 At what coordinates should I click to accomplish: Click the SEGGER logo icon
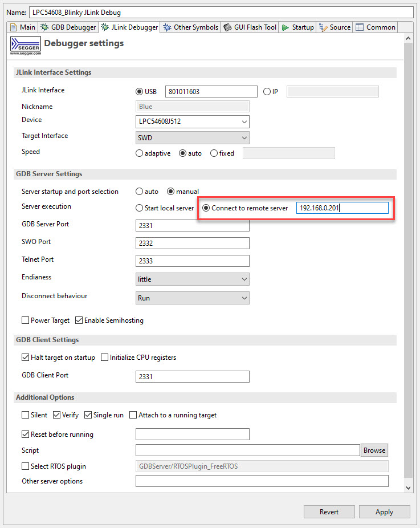click(26, 44)
